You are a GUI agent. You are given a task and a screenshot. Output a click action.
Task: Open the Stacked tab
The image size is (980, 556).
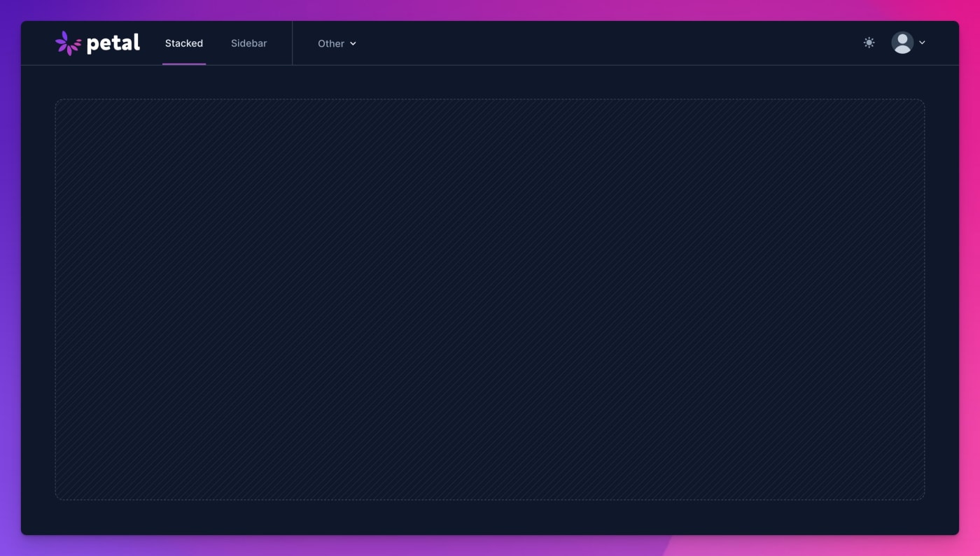[x=184, y=43]
